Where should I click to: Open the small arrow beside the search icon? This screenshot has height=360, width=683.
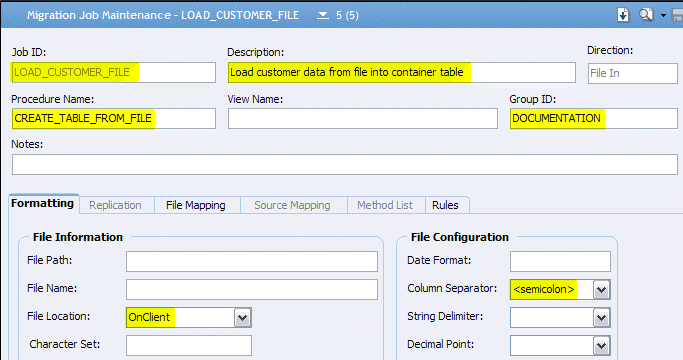[663, 15]
